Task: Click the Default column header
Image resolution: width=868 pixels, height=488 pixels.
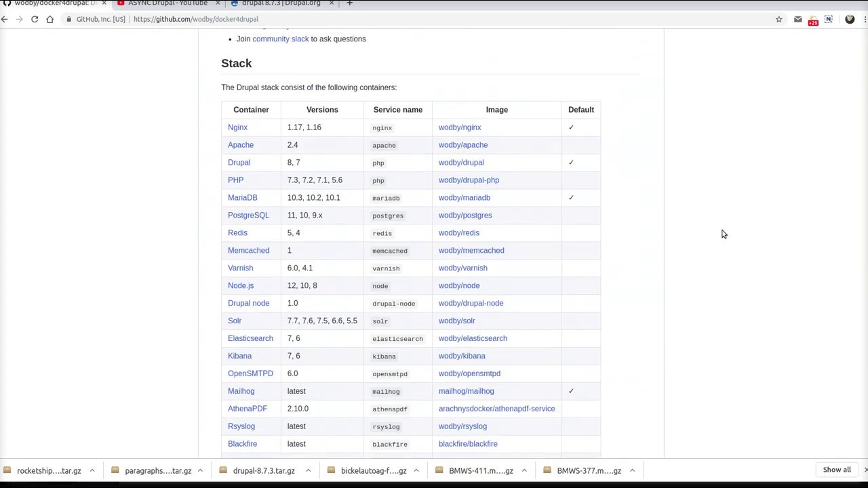Action: point(581,110)
